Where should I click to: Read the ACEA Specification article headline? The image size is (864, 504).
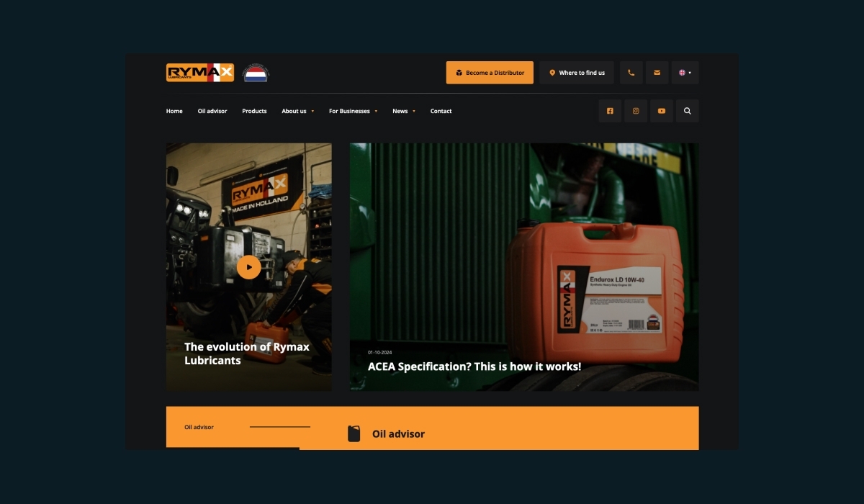(474, 366)
